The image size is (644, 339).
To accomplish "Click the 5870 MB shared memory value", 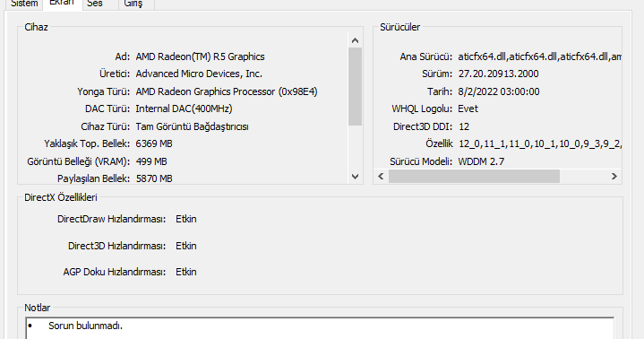I will 154,178.
